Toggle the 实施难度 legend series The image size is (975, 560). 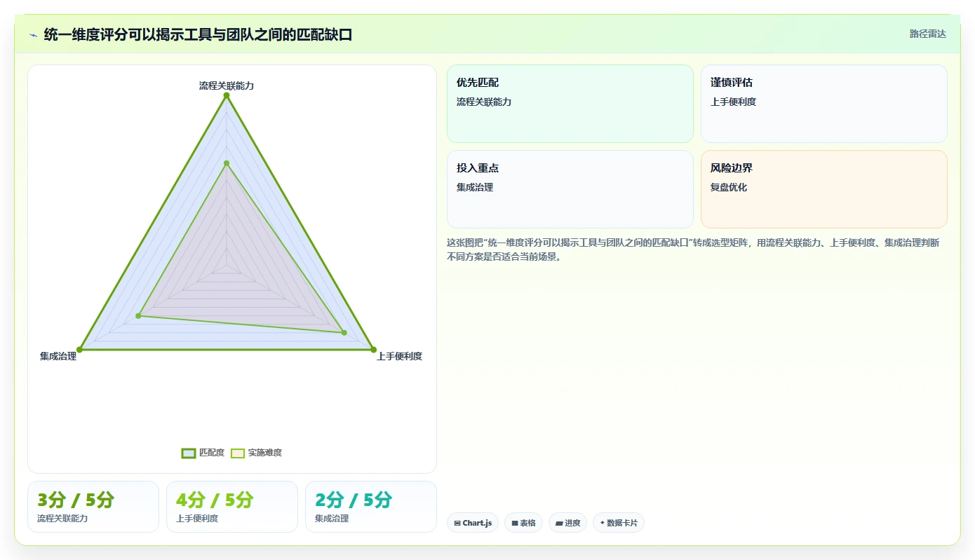coord(257,453)
